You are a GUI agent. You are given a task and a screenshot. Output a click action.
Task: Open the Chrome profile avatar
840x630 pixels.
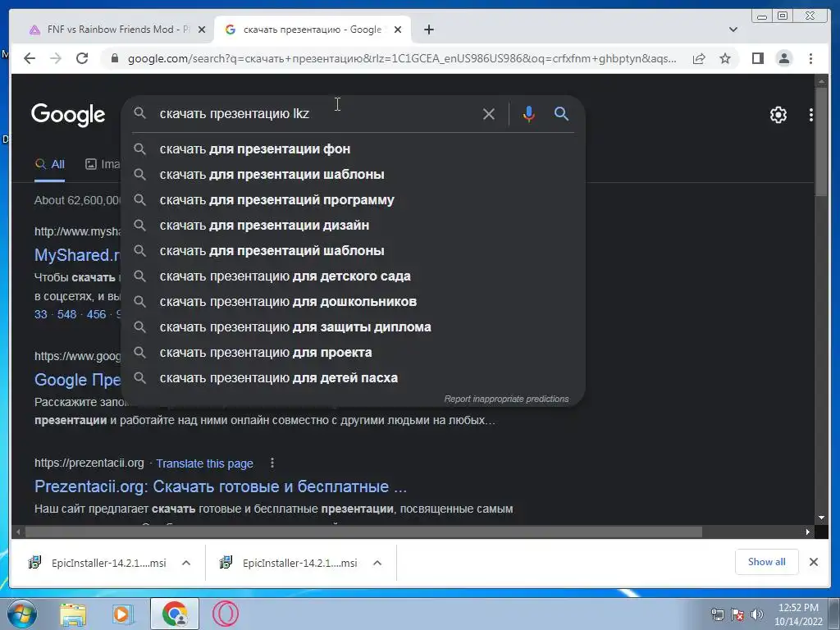coord(783,58)
